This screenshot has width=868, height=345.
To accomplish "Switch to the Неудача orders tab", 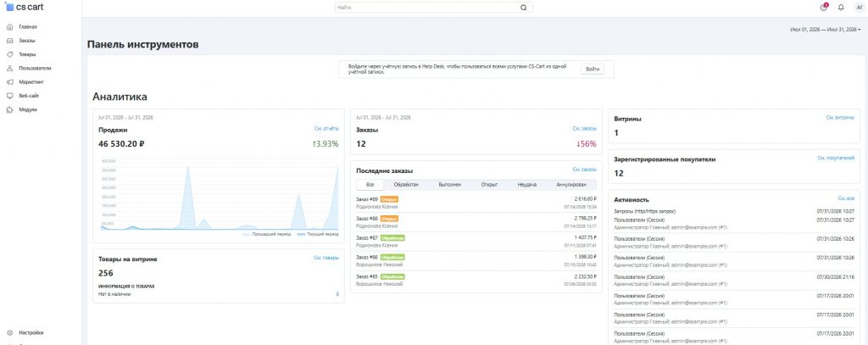I will 527,185.
